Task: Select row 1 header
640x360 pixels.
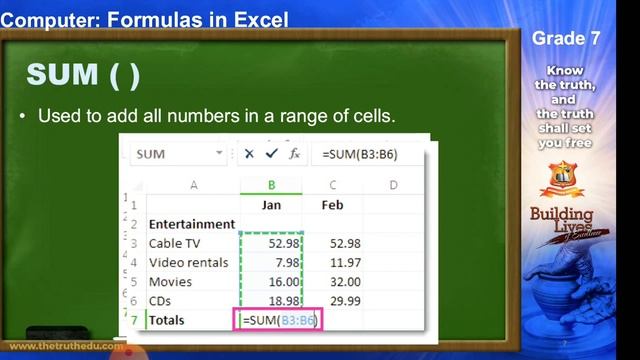Action: (134, 205)
